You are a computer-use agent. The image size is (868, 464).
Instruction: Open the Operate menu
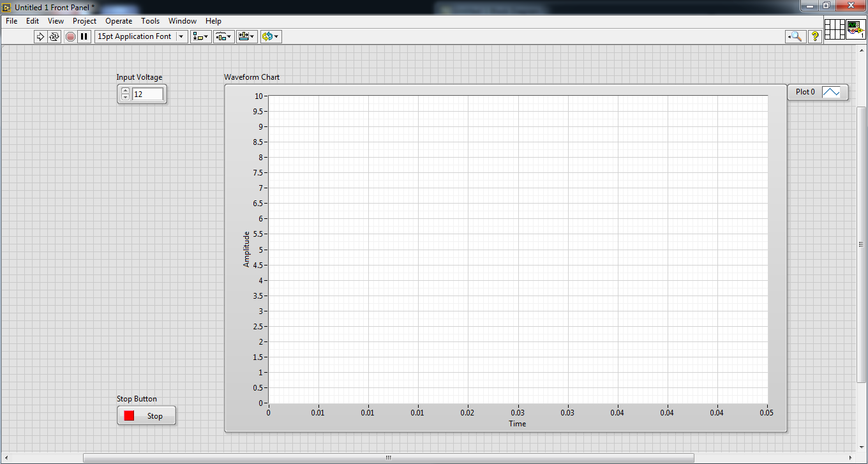[119, 21]
